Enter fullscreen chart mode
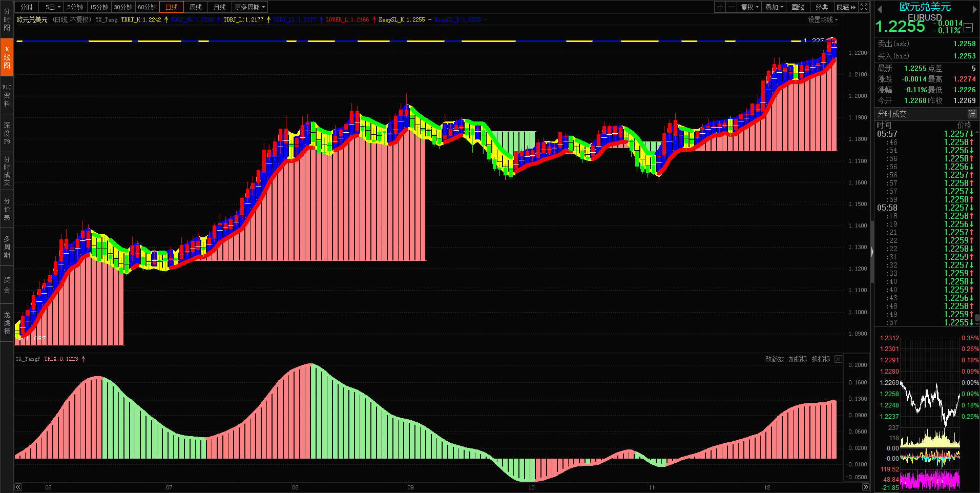The image size is (980, 493). (864, 7)
